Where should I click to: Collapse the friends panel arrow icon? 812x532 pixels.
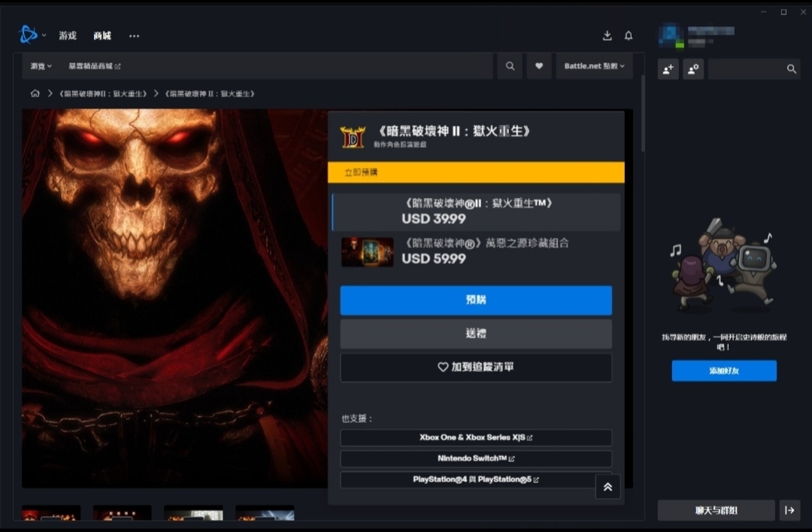click(x=789, y=510)
